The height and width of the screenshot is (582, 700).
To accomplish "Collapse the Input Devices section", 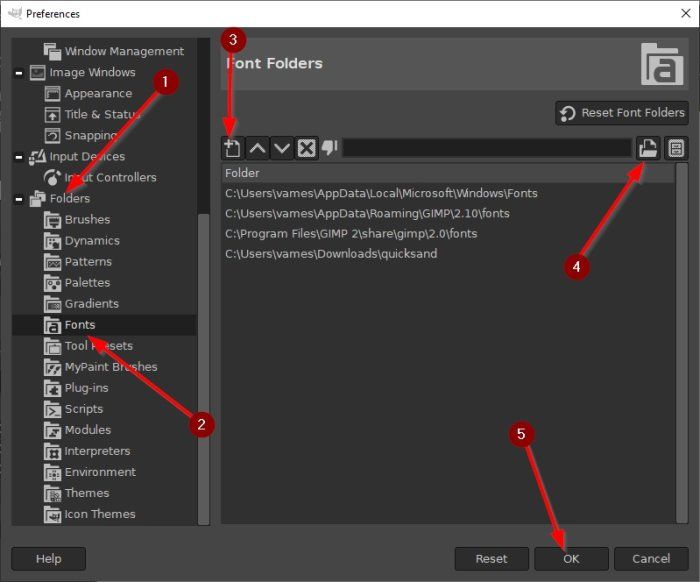I will coord(20,157).
